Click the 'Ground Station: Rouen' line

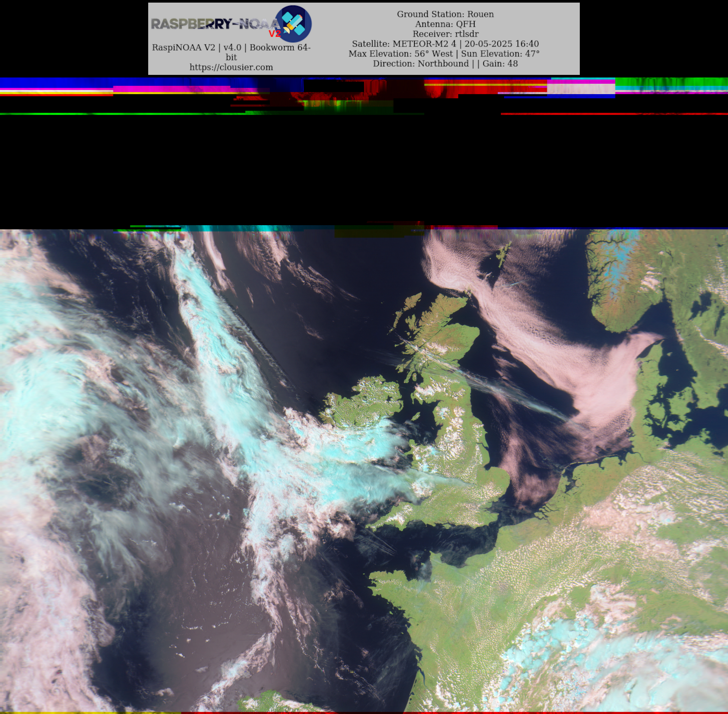click(x=445, y=14)
